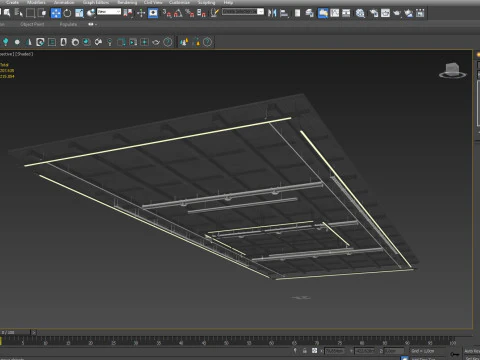Switch to Populate ribbon tab
Viewport: 480px width, 360px height.
tap(68, 24)
